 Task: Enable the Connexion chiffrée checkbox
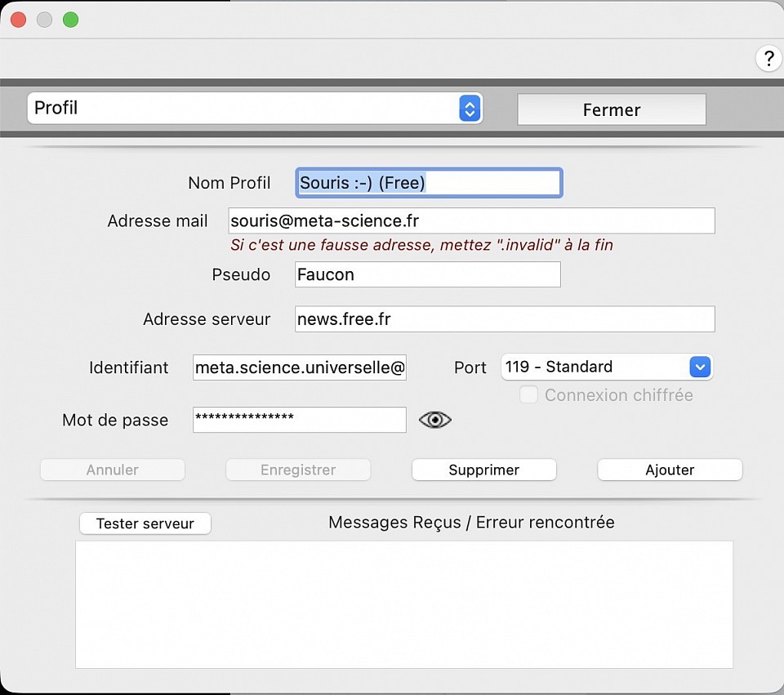pyautogui.click(x=529, y=395)
